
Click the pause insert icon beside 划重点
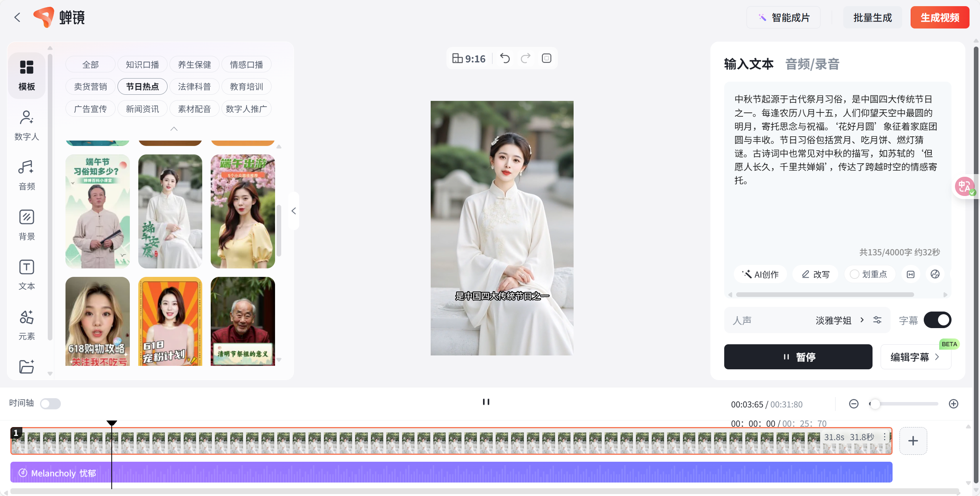[911, 274]
